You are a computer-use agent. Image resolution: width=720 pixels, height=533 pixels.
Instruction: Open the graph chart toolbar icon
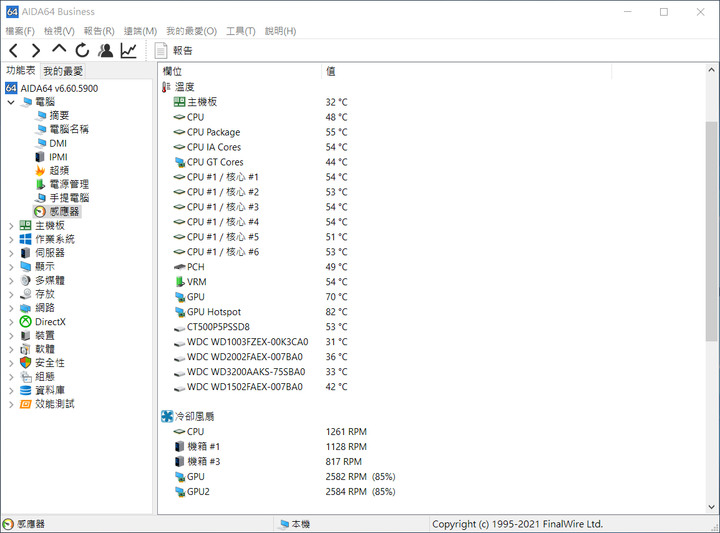(129, 50)
